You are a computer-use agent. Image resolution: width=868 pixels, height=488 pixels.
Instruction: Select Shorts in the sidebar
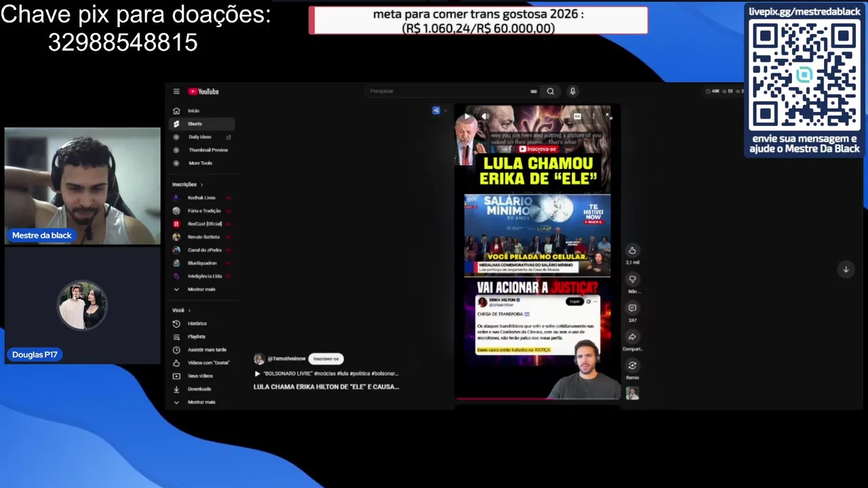201,124
